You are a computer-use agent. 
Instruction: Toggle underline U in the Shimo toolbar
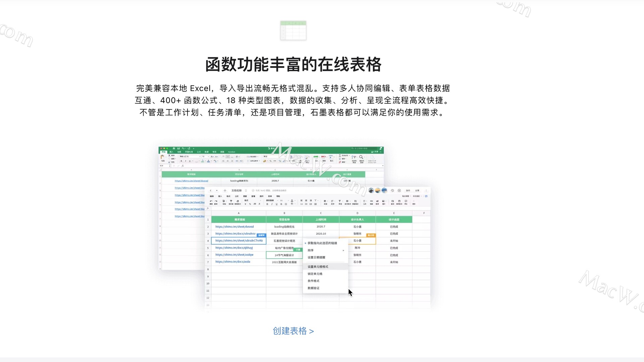277,204
